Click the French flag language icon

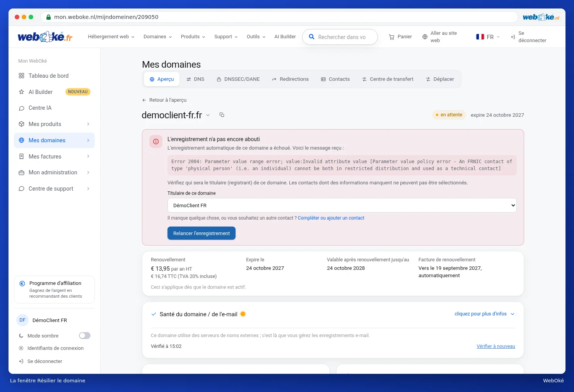click(480, 37)
